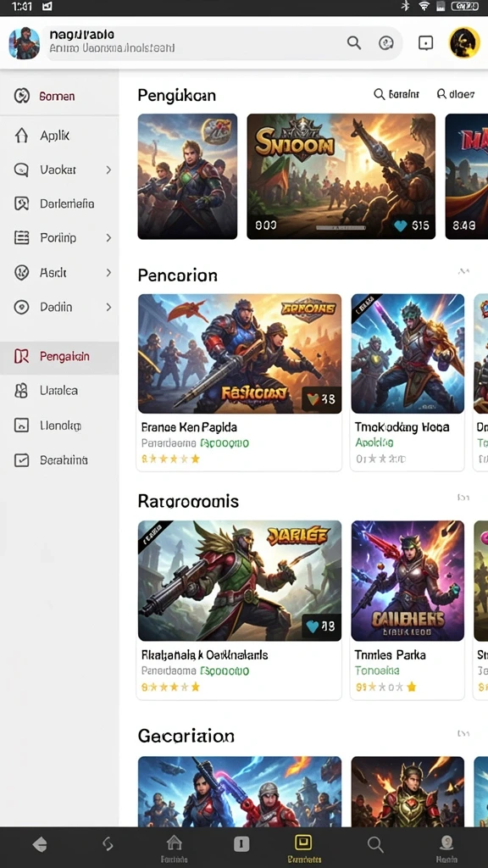Select the Somen sidebar icon
The height and width of the screenshot is (868, 488).
click(21, 96)
